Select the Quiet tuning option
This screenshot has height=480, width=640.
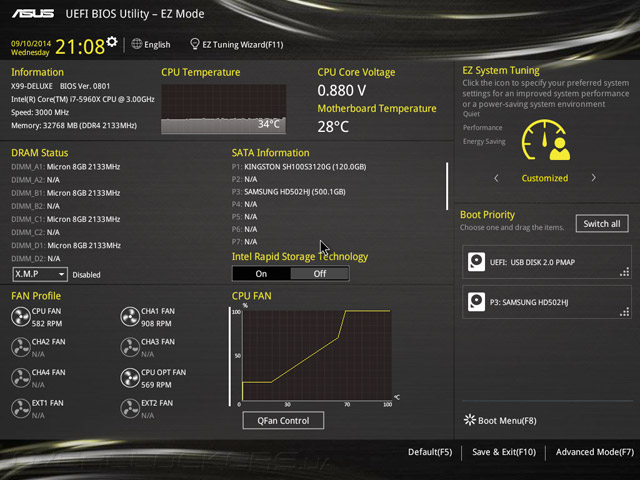471,114
